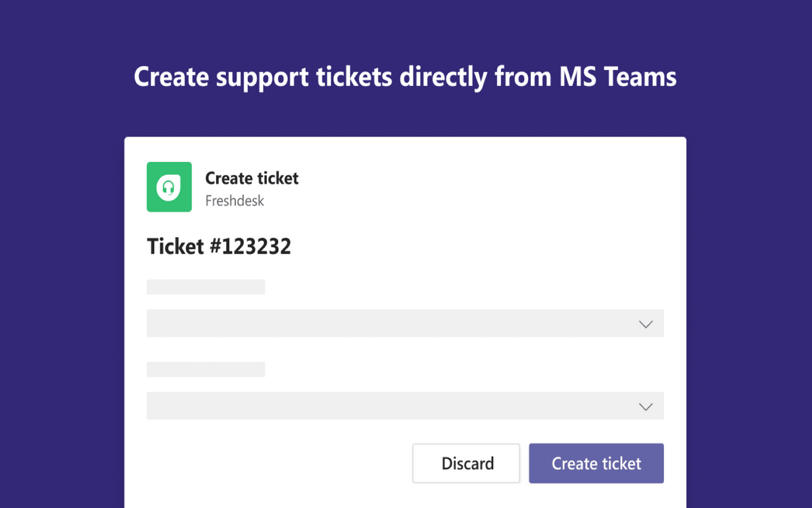Click the ticket number 123232
This screenshot has height=508, width=812.
coord(256,246)
